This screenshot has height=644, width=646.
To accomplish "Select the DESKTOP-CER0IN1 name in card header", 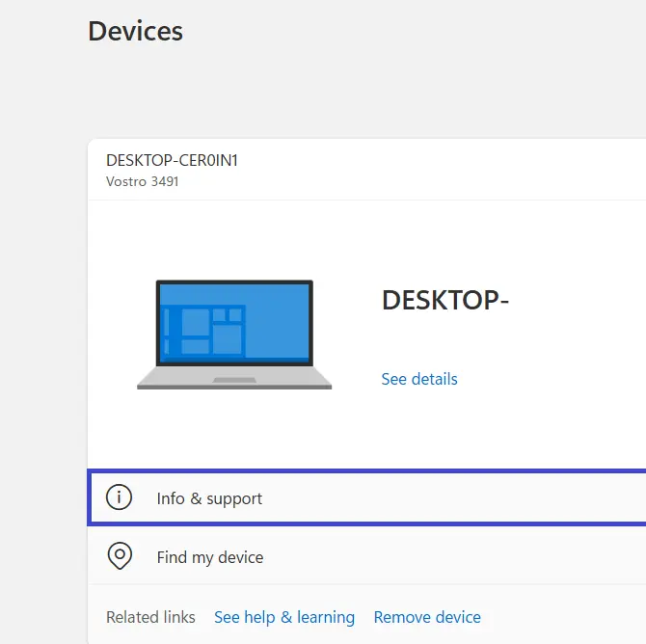I will [172, 160].
